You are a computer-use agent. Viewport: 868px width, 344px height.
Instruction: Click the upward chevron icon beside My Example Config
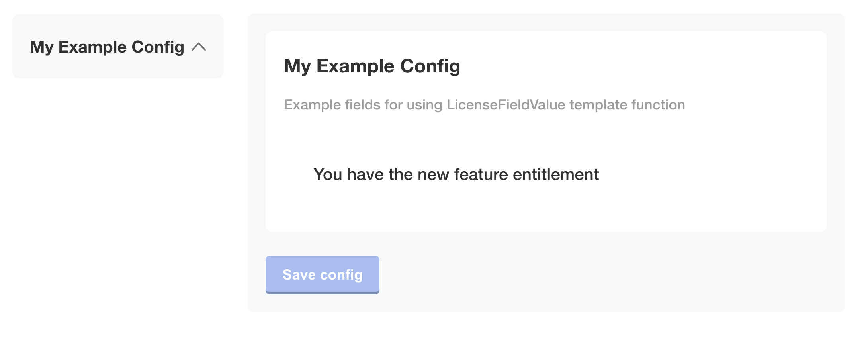click(199, 47)
